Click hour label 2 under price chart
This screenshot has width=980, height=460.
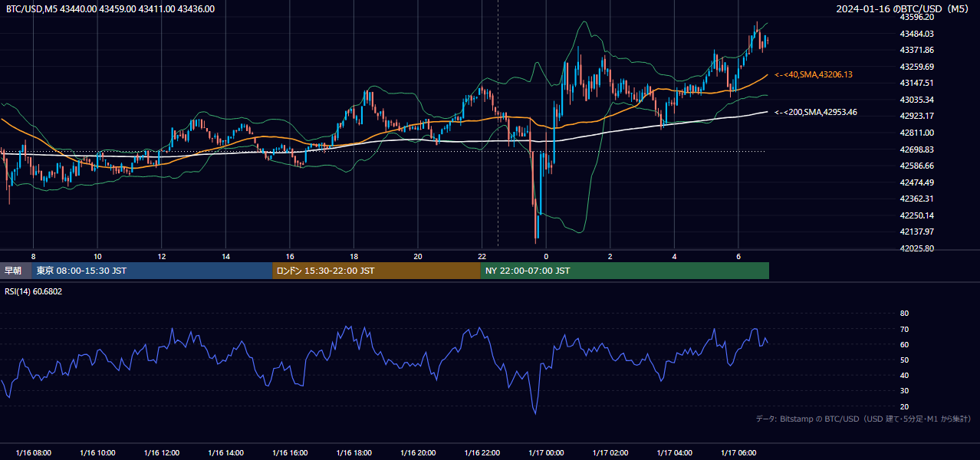tap(610, 256)
